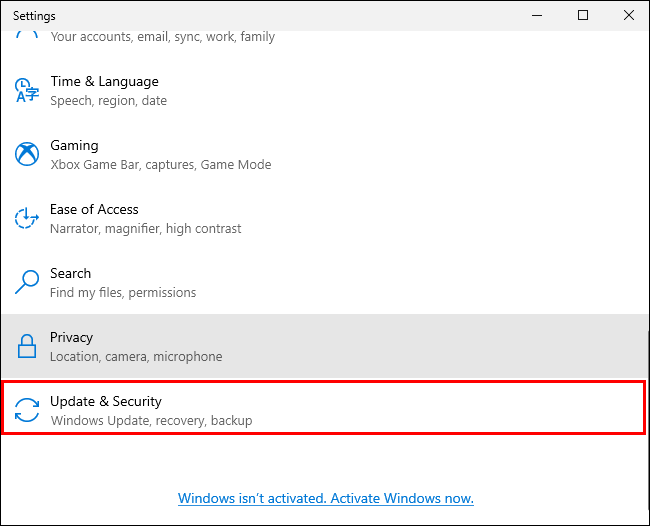
Task: Click the Search magnifying glass icon
Action: coord(26,282)
